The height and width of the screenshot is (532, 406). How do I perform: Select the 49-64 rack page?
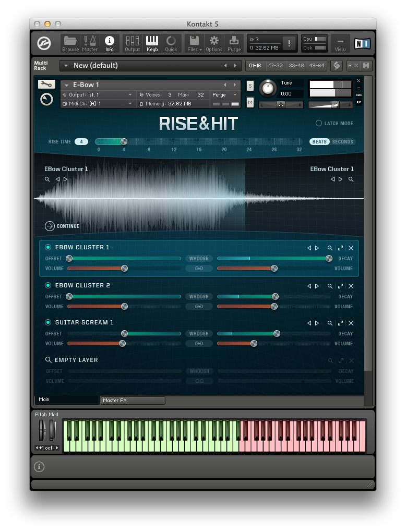click(317, 66)
